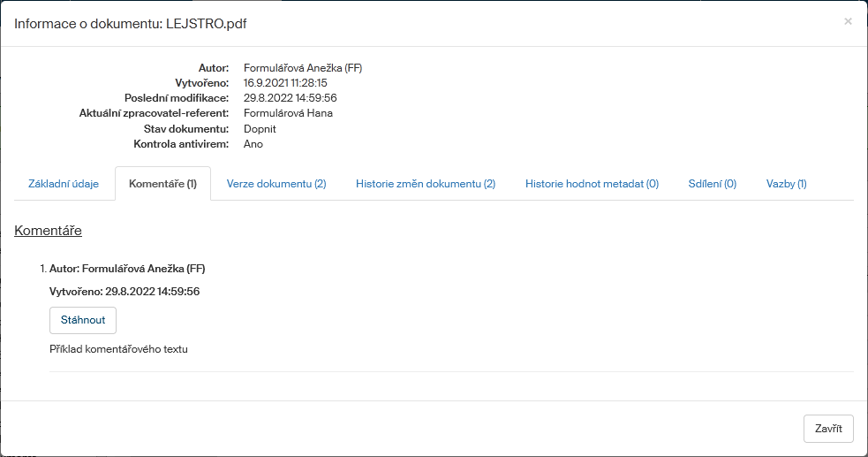
Task: View the Vazby (1) tab
Action: [786, 184]
